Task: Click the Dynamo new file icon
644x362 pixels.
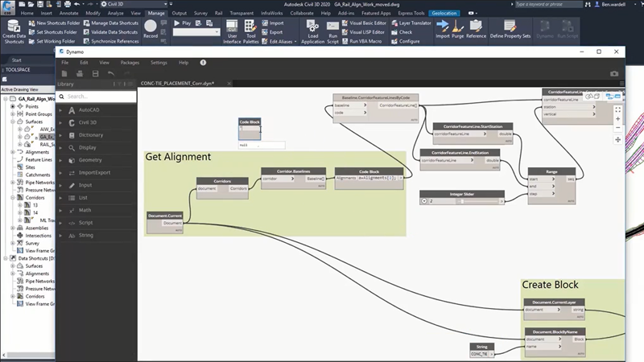Action: 62,74
